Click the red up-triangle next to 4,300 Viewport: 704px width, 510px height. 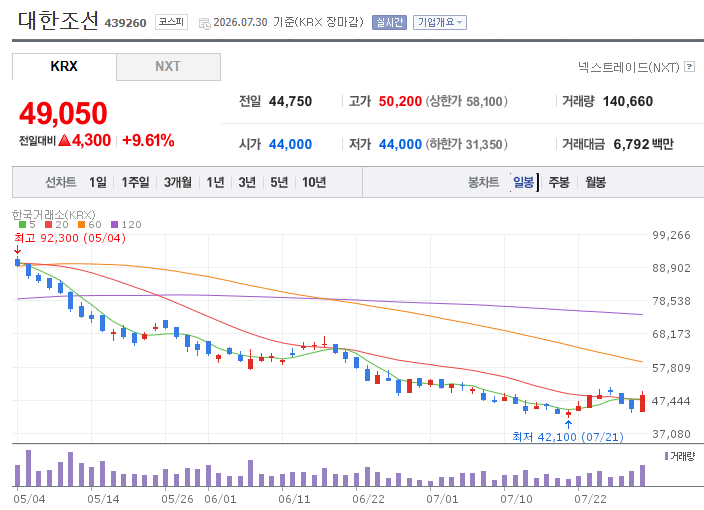pos(65,141)
